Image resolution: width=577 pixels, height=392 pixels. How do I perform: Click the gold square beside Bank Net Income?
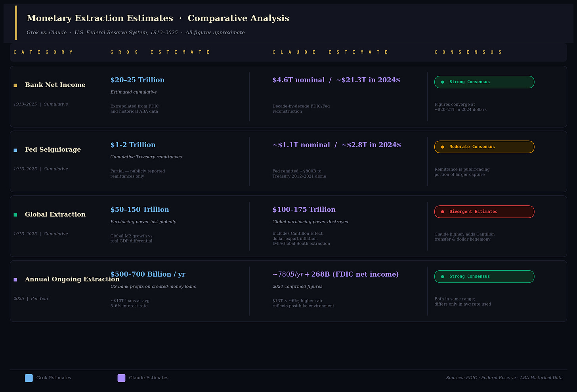pos(15,85)
